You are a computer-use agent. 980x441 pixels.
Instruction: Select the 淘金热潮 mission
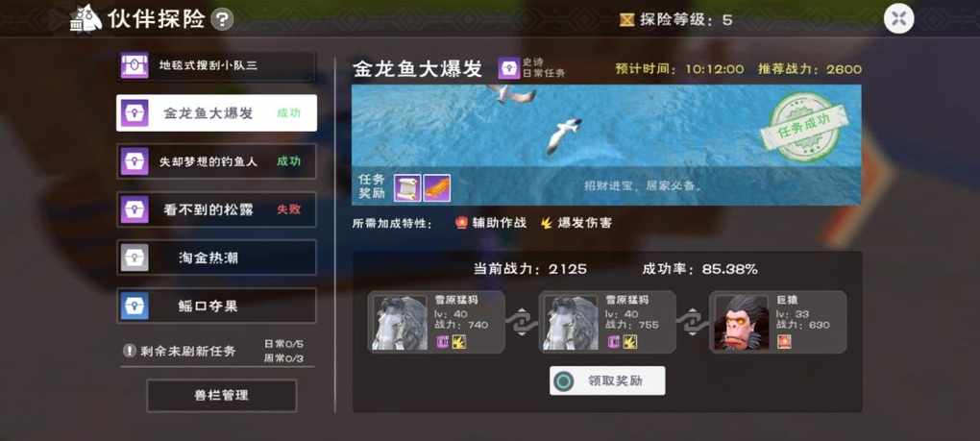click(216, 257)
